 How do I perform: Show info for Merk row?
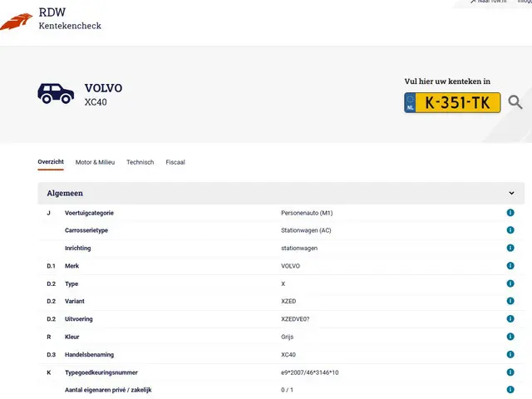click(510, 266)
